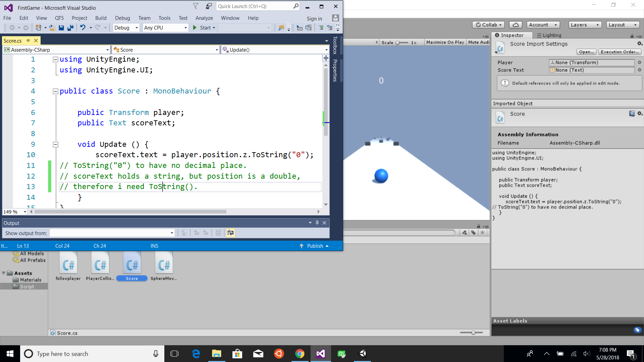The image size is (644, 362).
Task: Click the Sign in link
Action: (x=314, y=18)
